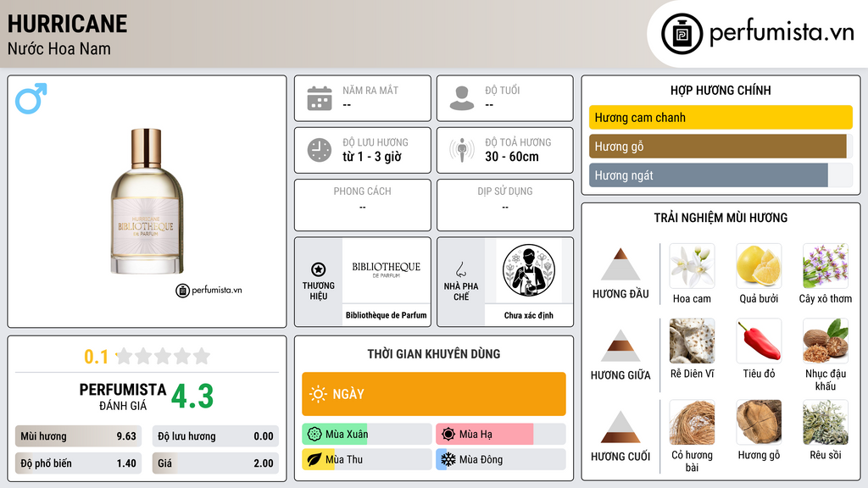Screen dimensions: 868x488
Task: Click the Độ phổ biến 1.40 score bar
Action: pos(79,463)
